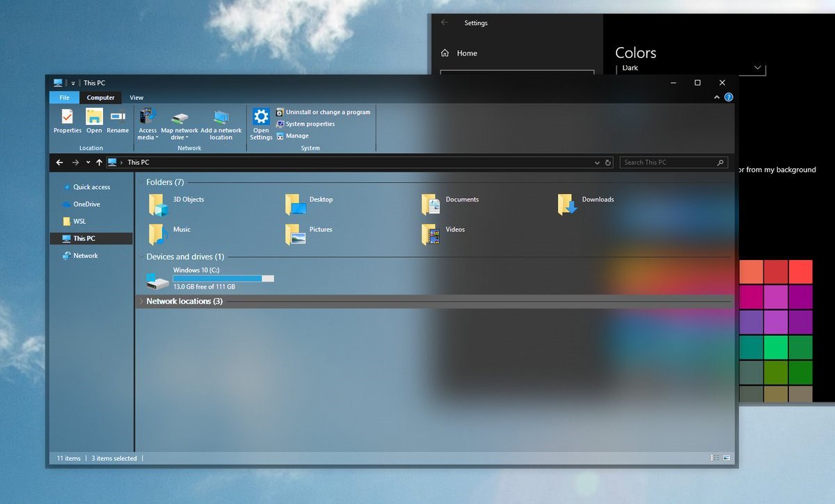The height and width of the screenshot is (504, 835).
Task: Select This PC in the navigation pane
Action: (91, 238)
